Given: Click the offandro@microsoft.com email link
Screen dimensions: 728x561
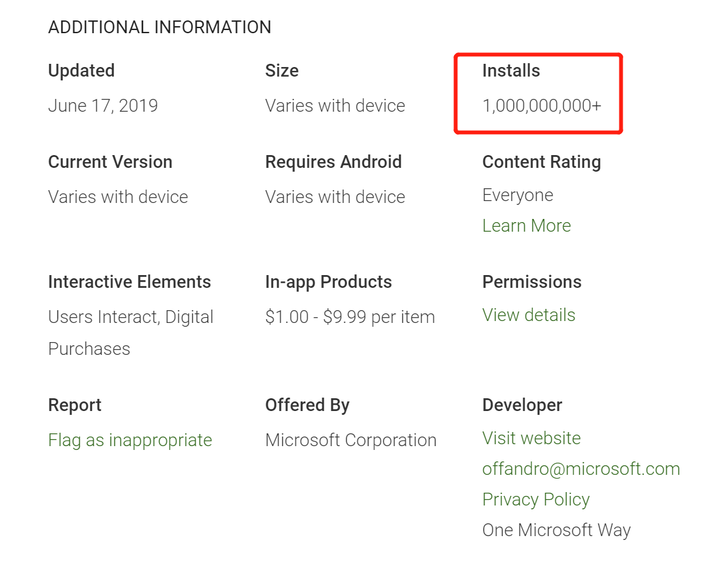Looking at the screenshot, I should point(581,468).
